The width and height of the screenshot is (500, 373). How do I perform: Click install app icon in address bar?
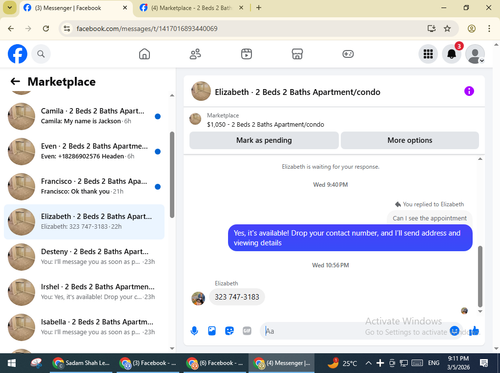(x=432, y=29)
